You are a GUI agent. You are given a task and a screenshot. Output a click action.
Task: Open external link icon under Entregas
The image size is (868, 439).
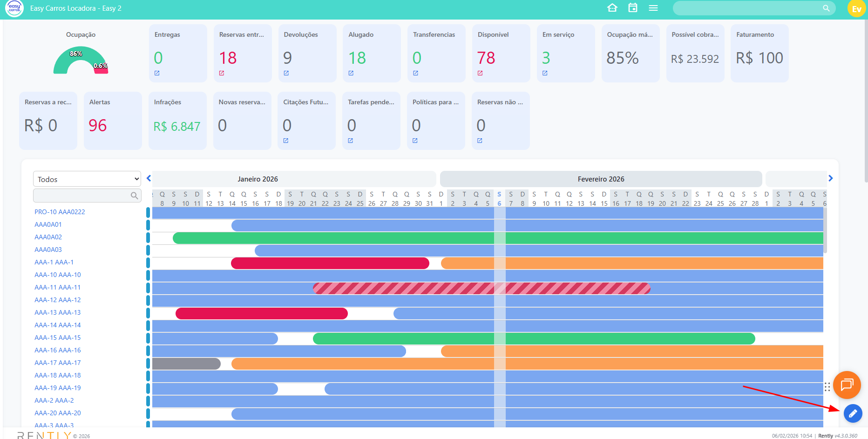157,73
